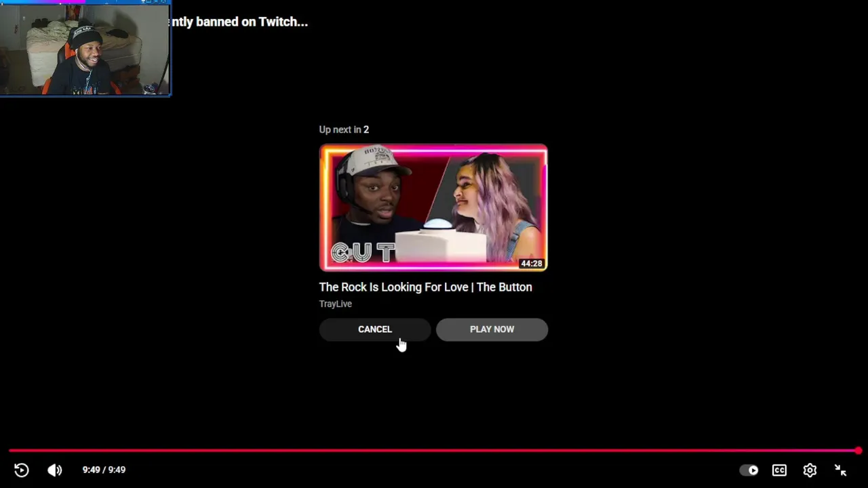Cancel the up next autoplay

click(x=375, y=329)
